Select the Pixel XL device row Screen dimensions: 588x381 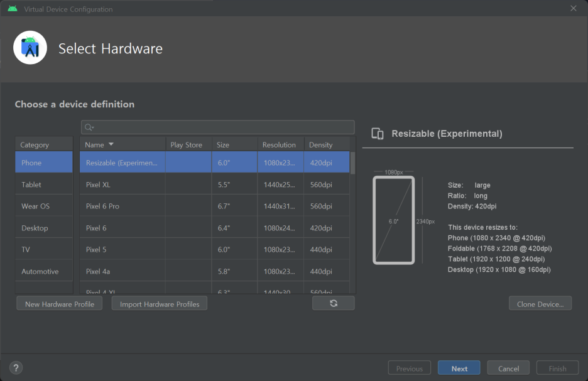tap(215, 185)
